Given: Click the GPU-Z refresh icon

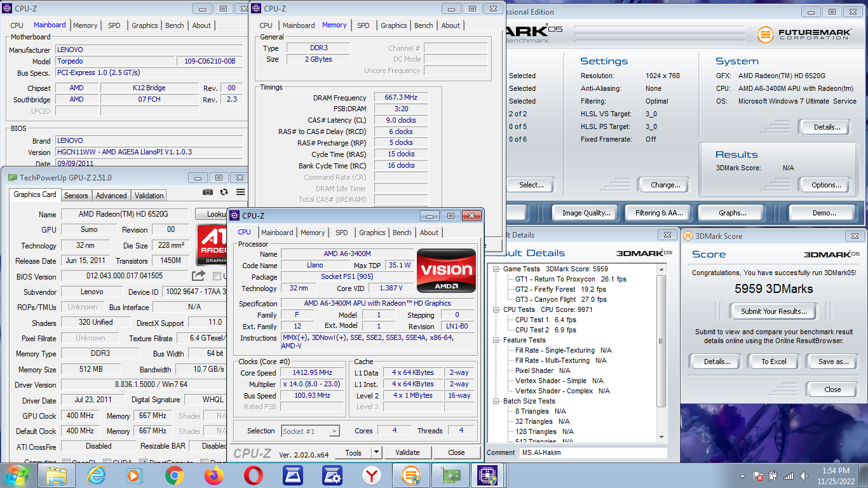Looking at the screenshot, I should (224, 192).
